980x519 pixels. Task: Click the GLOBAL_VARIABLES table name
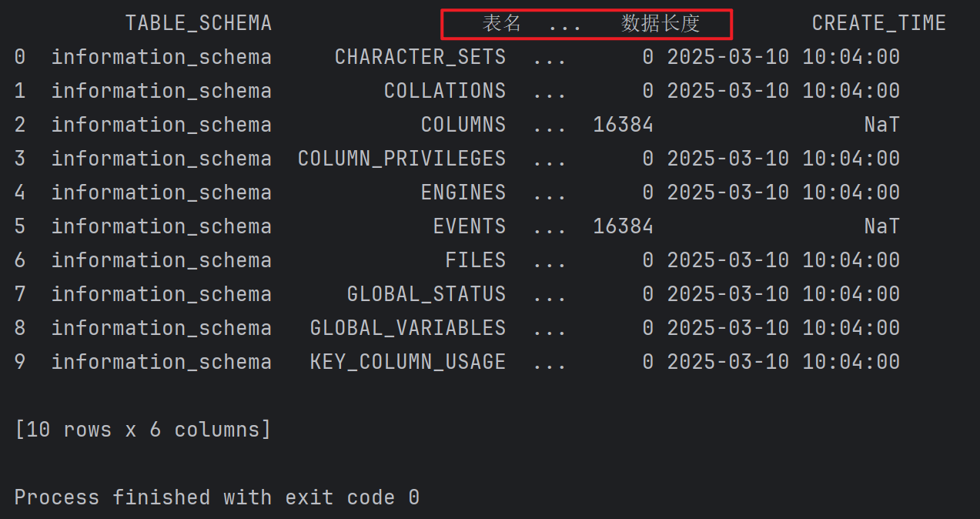[x=408, y=328]
